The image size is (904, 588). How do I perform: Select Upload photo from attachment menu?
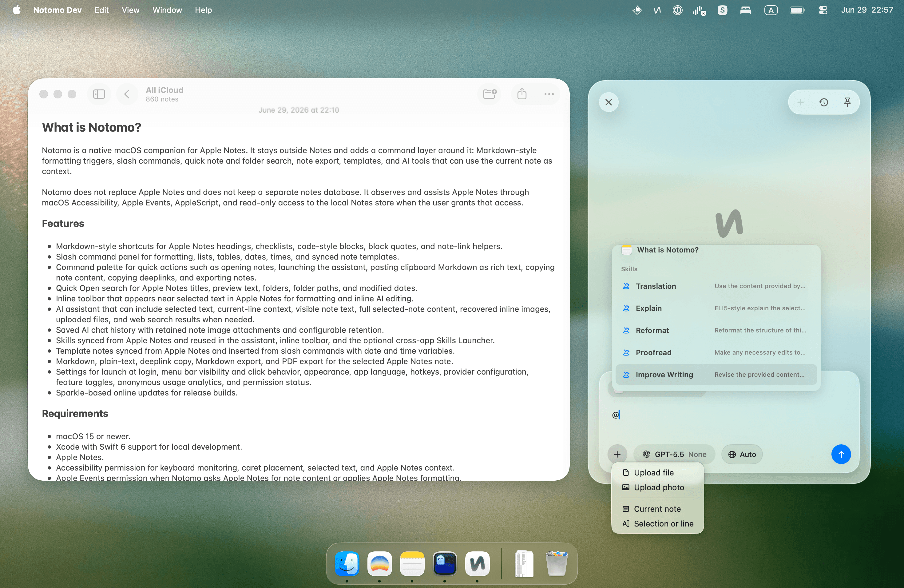[x=657, y=487]
